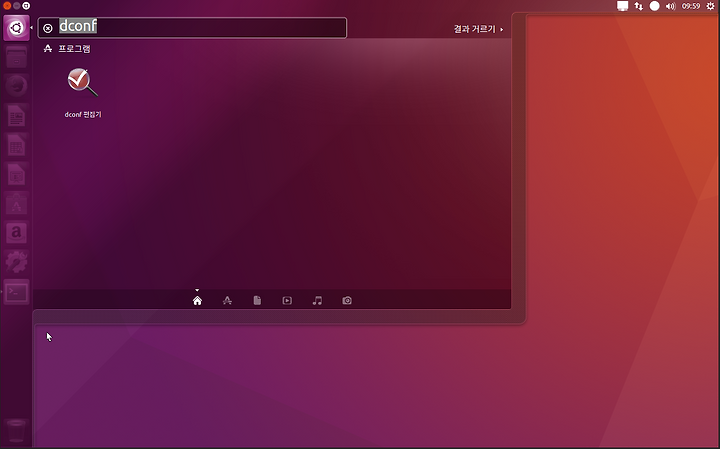Open the sound volume indicator

pos(670,6)
